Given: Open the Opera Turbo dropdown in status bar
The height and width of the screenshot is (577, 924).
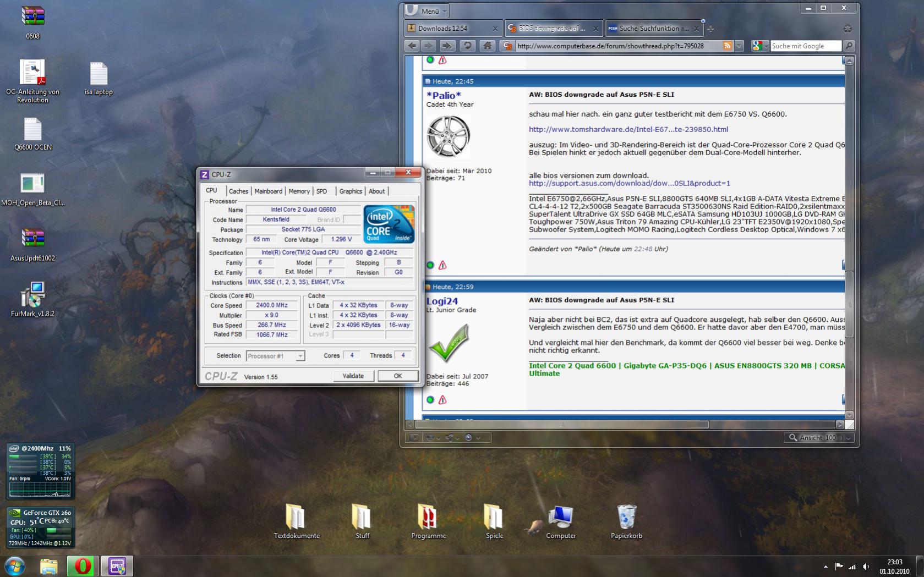Looking at the screenshot, I should pyautogui.click(x=473, y=438).
